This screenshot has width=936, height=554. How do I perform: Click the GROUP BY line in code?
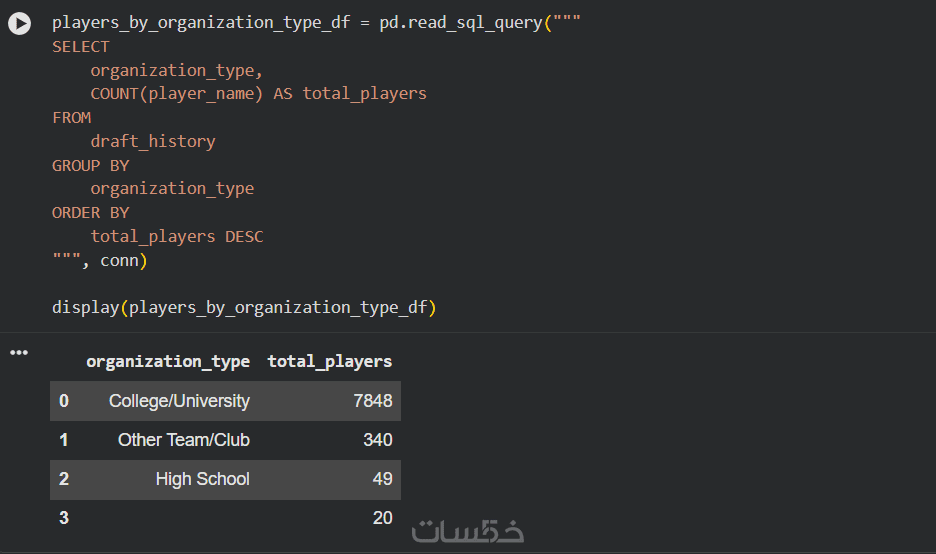pyautogui.click(x=91, y=165)
